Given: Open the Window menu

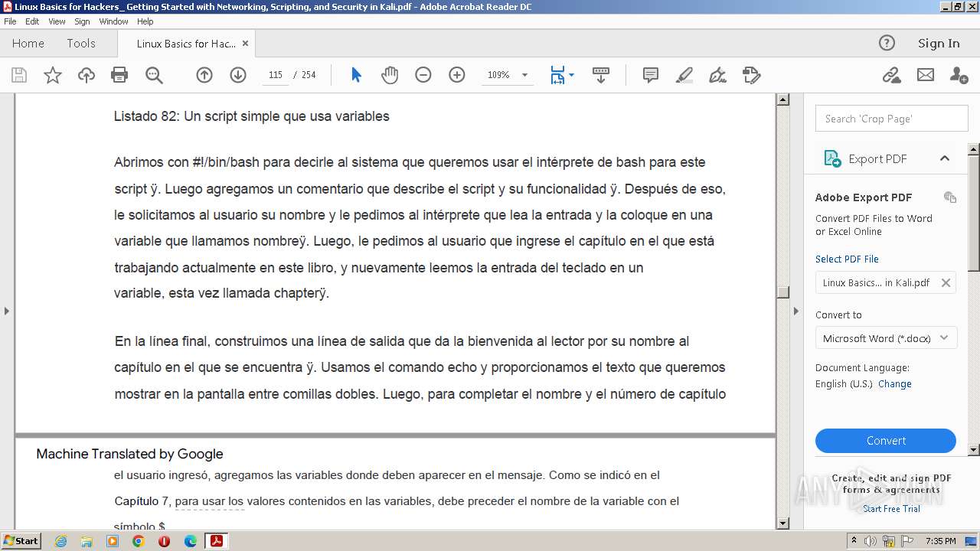Looking at the screenshot, I should 113,21.
